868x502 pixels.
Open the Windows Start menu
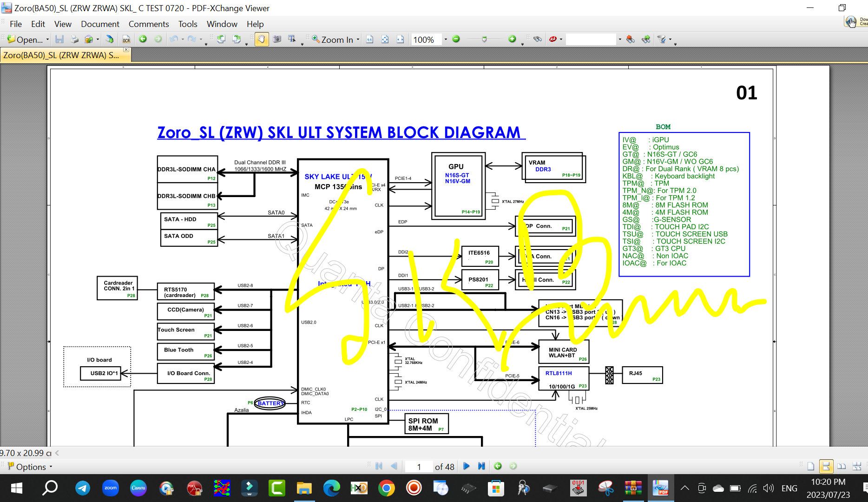pyautogui.click(x=17, y=488)
